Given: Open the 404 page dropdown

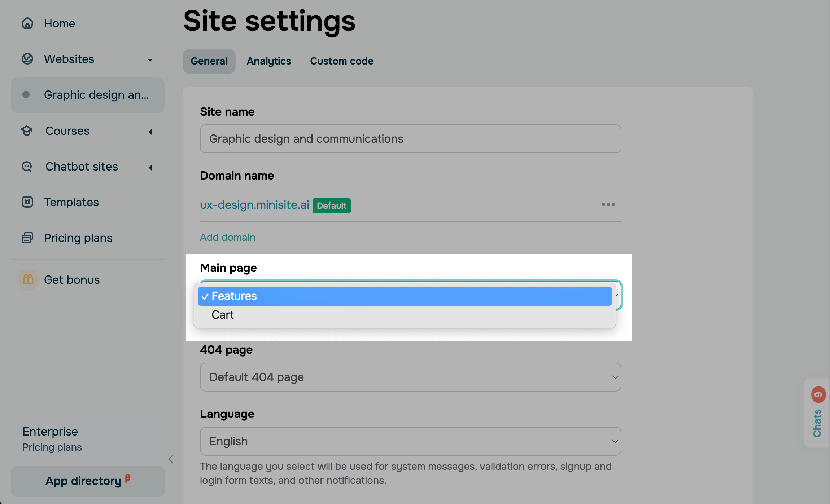Looking at the screenshot, I should [410, 377].
